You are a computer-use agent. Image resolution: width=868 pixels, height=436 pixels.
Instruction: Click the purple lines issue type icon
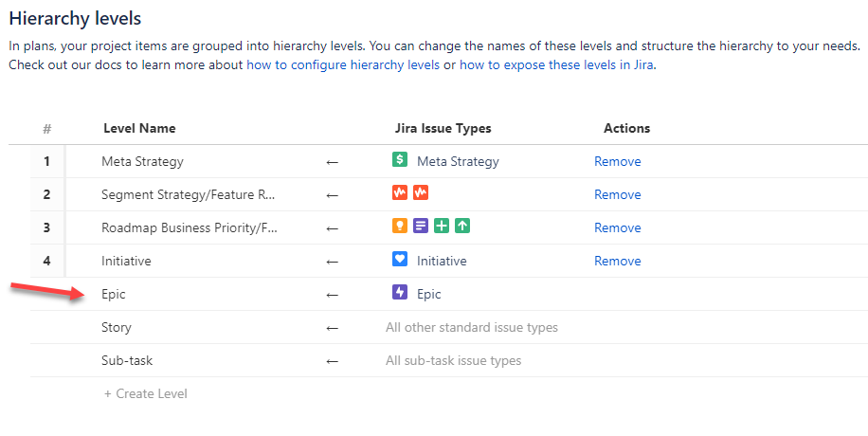(x=421, y=227)
